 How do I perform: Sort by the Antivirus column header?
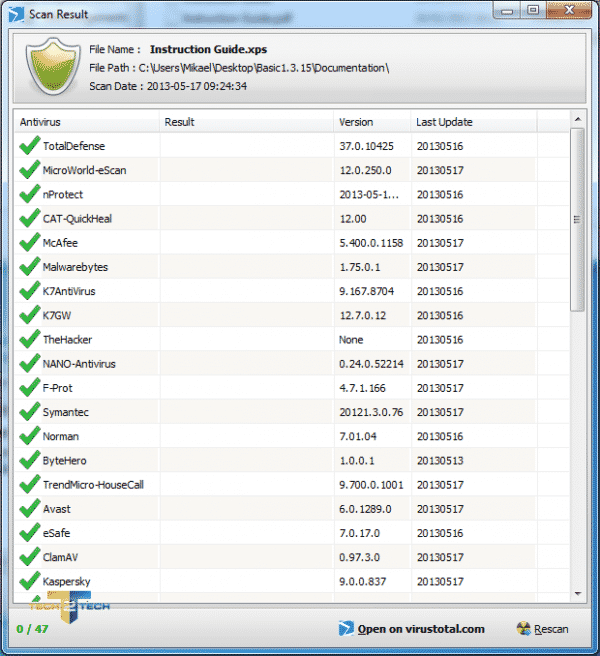[87, 122]
